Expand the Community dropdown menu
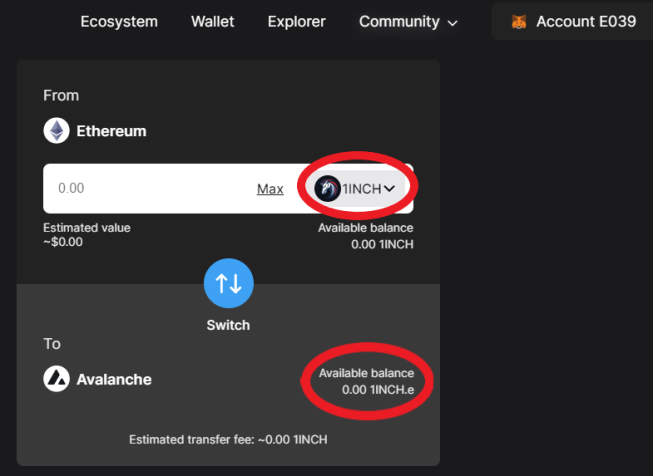Screen dimensions: 653x476 click(408, 22)
